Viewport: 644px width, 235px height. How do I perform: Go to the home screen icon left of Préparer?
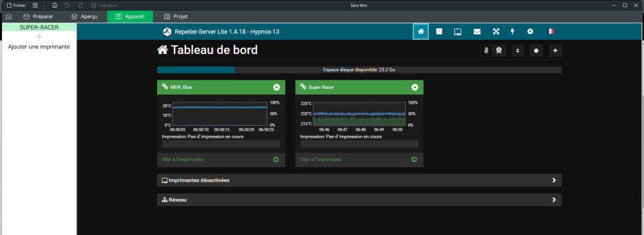pos(8,17)
